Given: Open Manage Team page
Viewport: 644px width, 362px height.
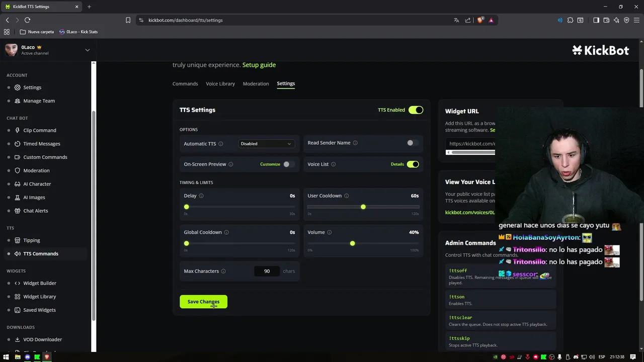Looking at the screenshot, I should (x=39, y=101).
